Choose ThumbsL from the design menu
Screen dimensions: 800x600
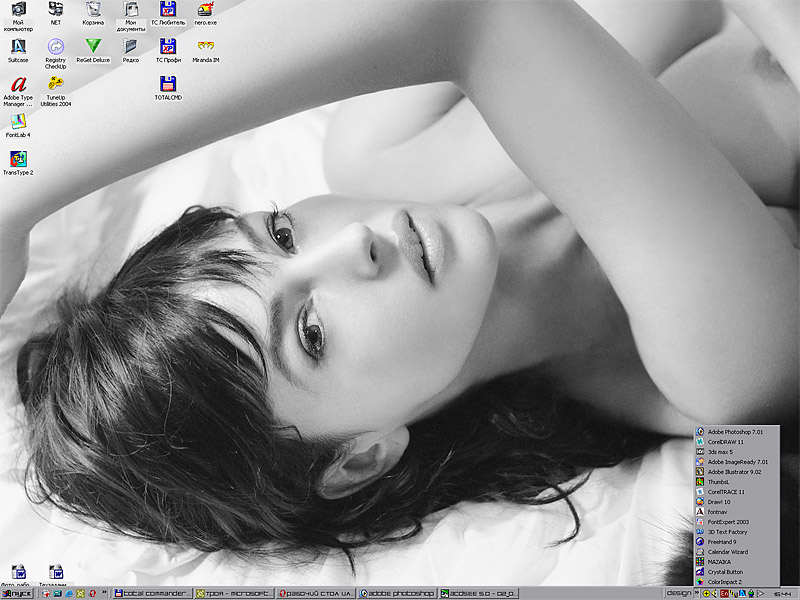737,482
